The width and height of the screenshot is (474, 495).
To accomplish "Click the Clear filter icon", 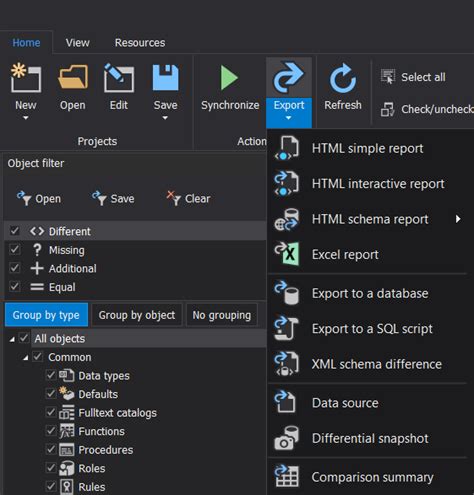I will point(173,198).
